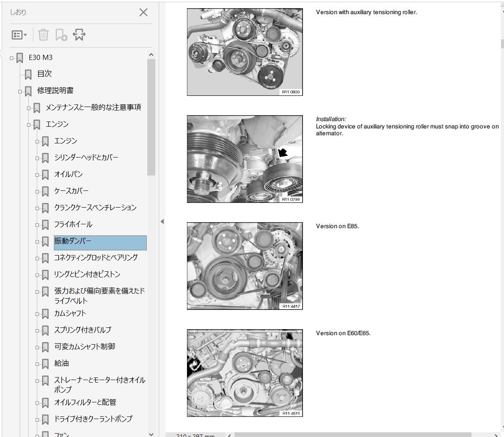
Task: Select the E30 M3 bookmark
Action: (x=41, y=57)
